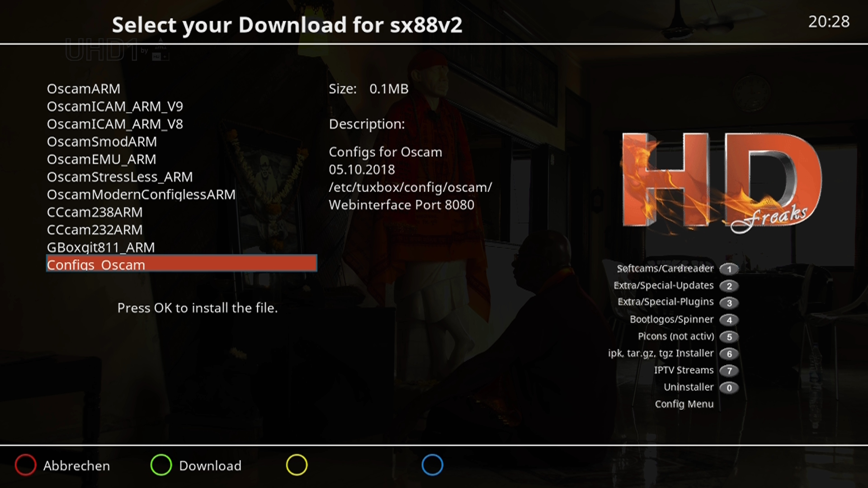
Task: Click the Download label button
Action: pyautogui.click(x=210, y=466)
